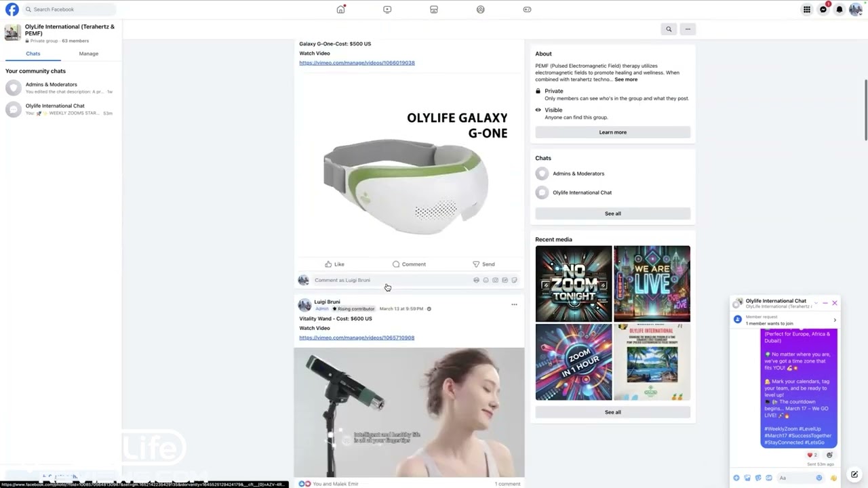View reactions You and Malek Emir

[x=329, y=484]
